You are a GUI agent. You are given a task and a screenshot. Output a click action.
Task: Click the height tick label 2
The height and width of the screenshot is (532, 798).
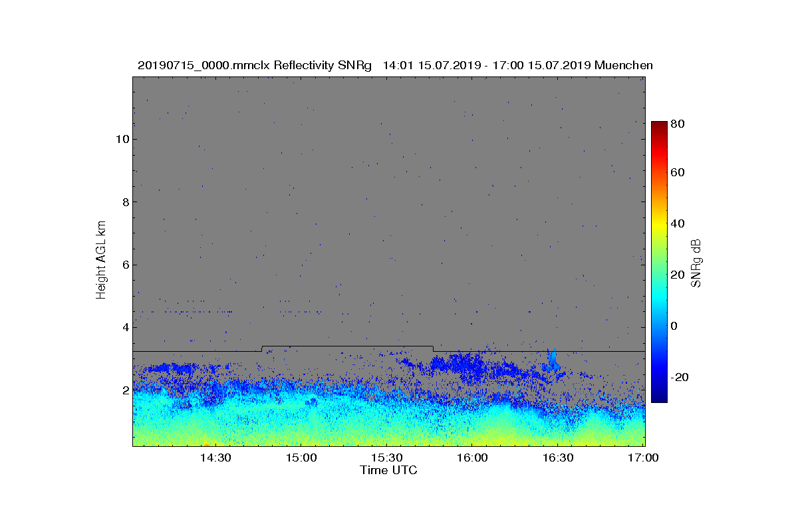[x=125, y=390]
